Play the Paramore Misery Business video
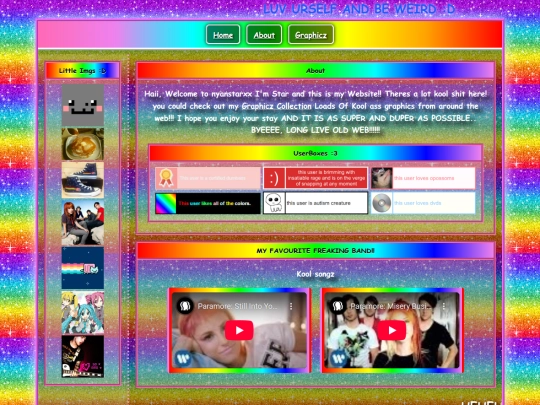Screen dimensions: 540x405 point(392,330)
